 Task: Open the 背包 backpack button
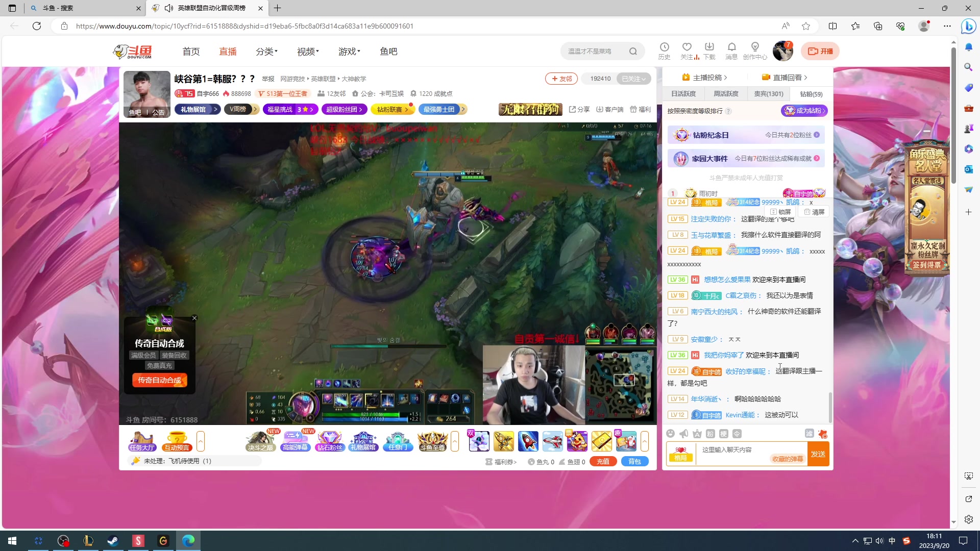[634, 461]
